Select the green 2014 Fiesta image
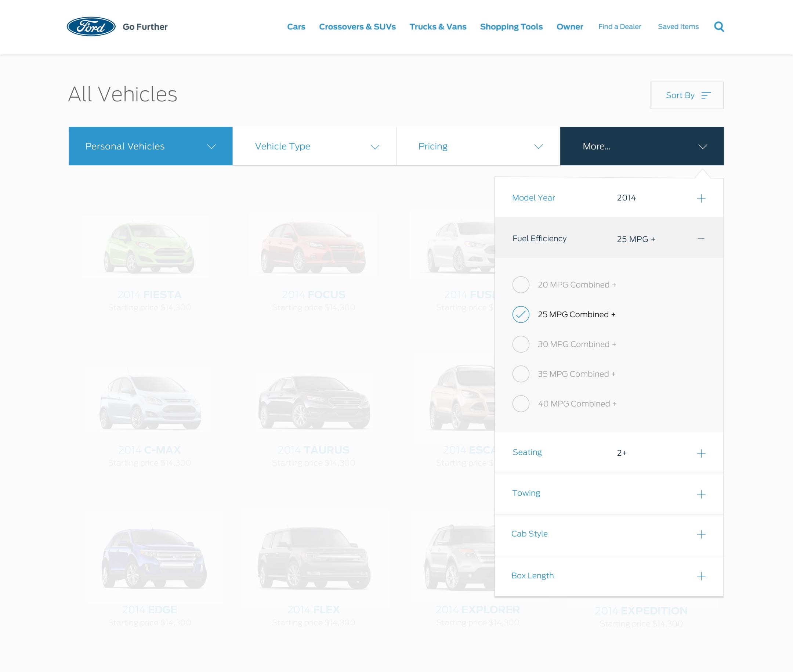The height and width of the screenshot is (672, 793). (149, 248)
